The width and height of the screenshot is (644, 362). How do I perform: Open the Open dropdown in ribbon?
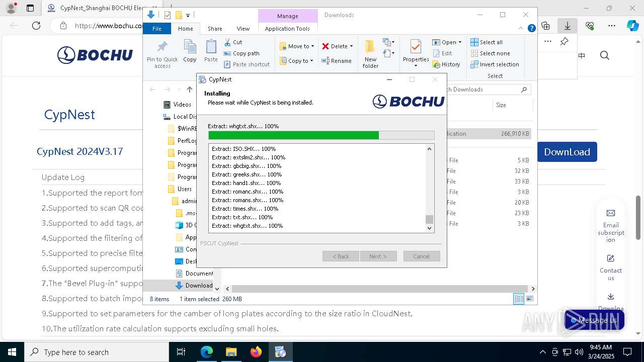point(447,42)
